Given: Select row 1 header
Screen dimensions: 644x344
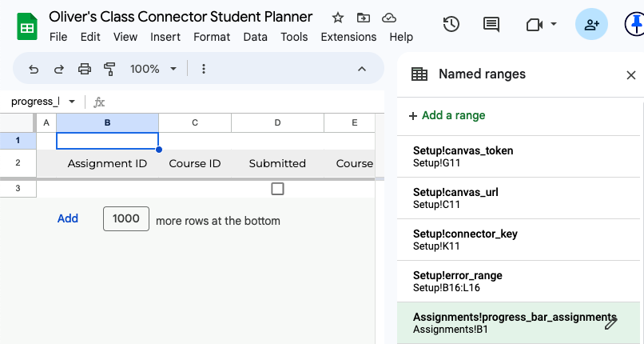Looking at the screenshot, I should click(18, 141).
